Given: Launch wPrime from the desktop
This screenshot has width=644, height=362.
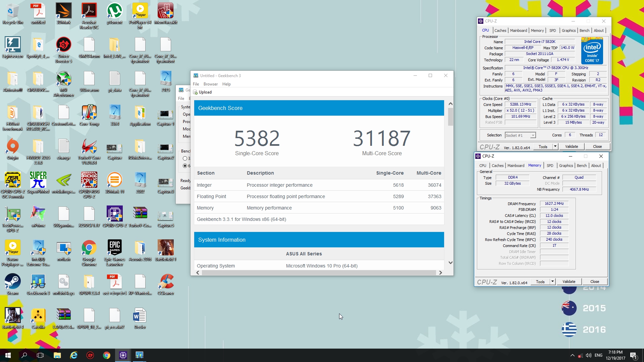Looking at the screenshot, I should 38,217.
